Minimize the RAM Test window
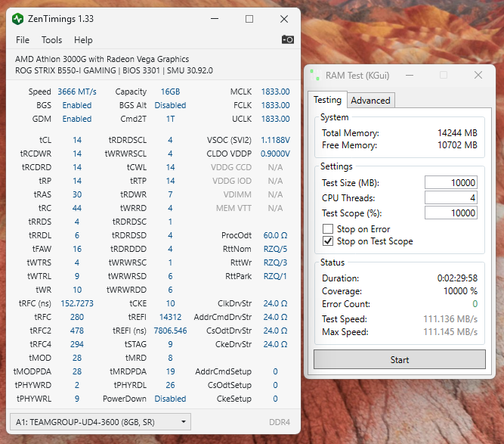The width and height of the screenshot is (504, 444). click(x=410, y=76)
